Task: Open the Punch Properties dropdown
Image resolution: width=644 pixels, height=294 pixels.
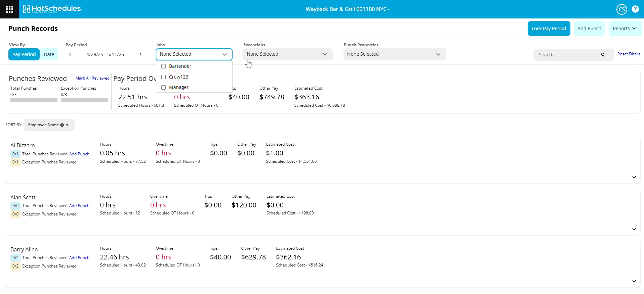Action: (x=394, y=54)
